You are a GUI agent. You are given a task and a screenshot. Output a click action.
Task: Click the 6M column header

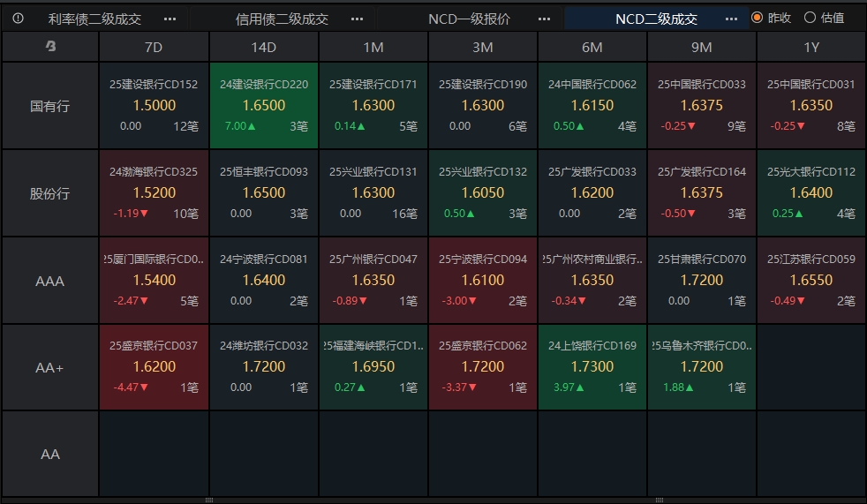pyautogui.click(x=592, y=47)
